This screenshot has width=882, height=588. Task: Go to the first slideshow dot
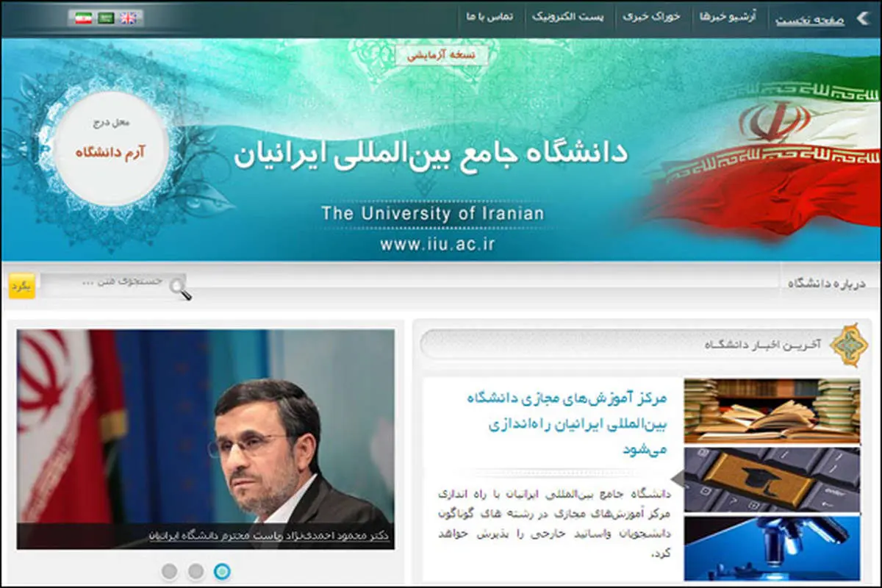point(169,570)
